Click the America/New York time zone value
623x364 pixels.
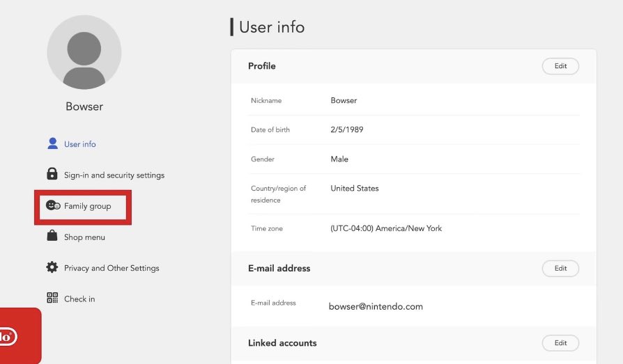(386, 228)
